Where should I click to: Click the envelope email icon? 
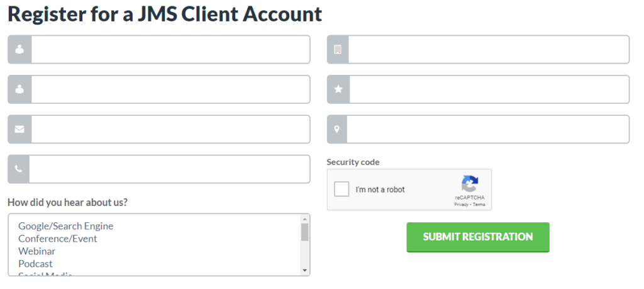click(19, 129)
